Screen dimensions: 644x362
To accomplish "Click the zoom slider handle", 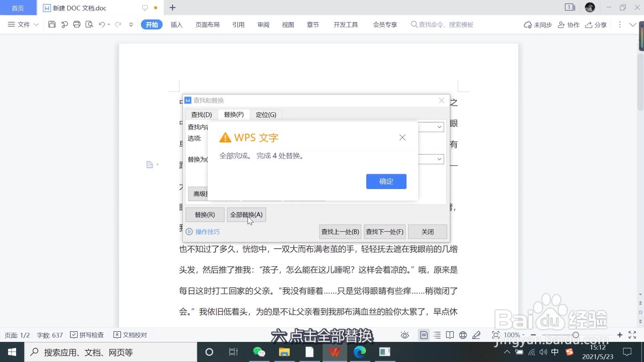I will [576, 335].
